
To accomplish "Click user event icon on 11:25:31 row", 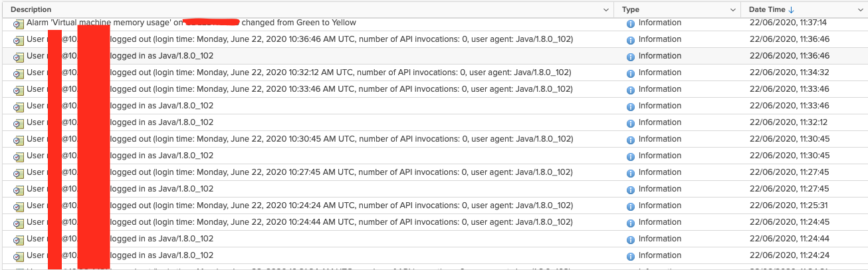I will 19,206.
